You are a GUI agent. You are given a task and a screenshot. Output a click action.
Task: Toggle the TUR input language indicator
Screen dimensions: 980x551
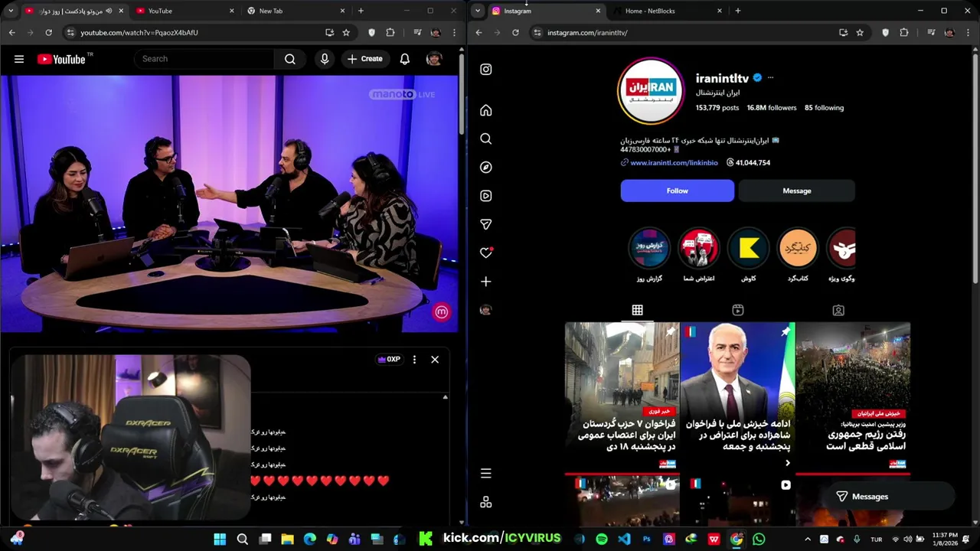click(877, 540)
